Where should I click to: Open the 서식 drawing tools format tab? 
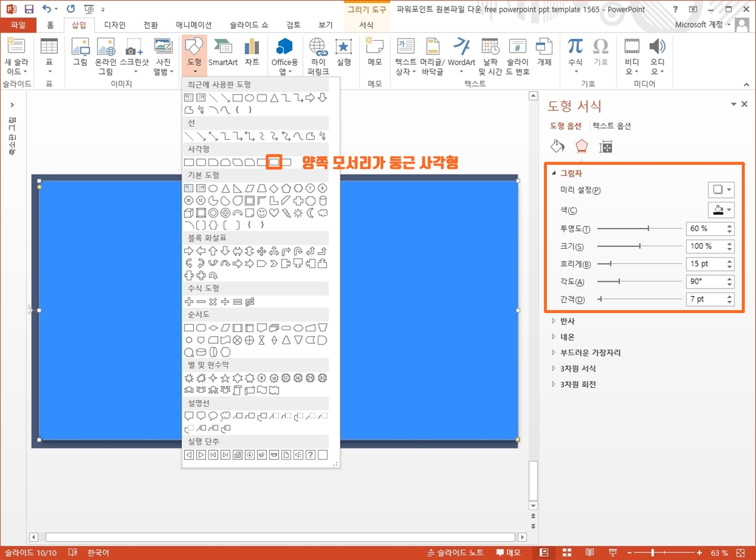coord(366,25)
